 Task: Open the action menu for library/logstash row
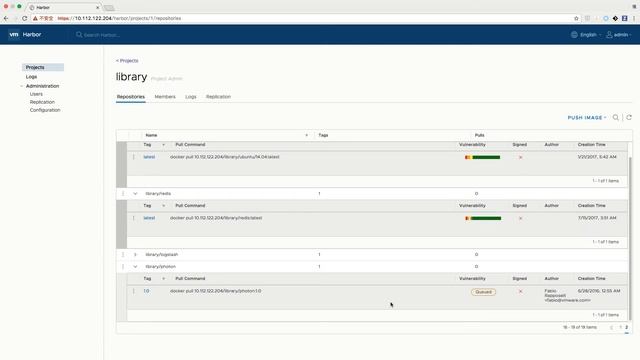(x=123, y=254)
